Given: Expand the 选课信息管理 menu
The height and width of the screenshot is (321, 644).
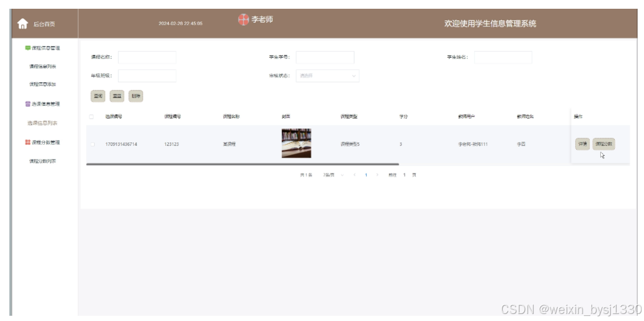Looking at the screenshot, I should pyautogui.click(x=46, y=104).
